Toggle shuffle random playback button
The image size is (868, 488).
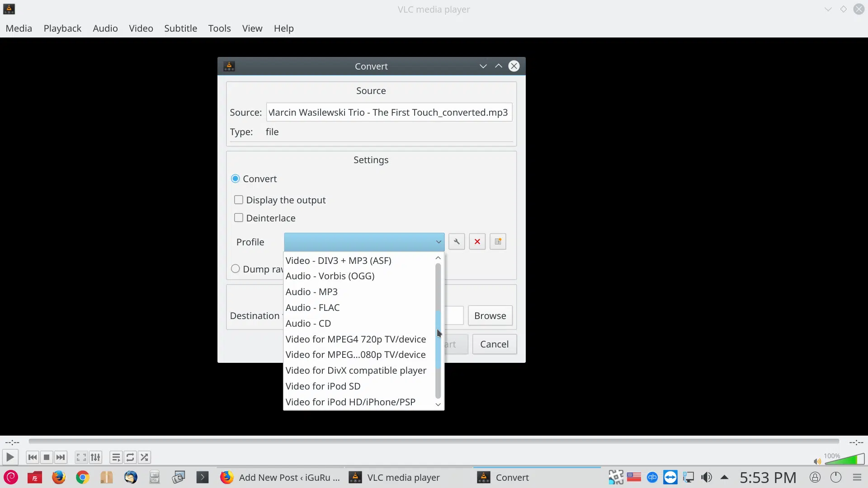145,457
